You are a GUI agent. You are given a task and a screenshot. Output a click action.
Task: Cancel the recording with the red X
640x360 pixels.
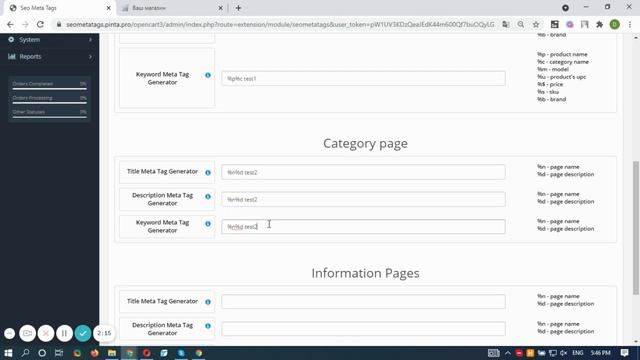point(46,333)
